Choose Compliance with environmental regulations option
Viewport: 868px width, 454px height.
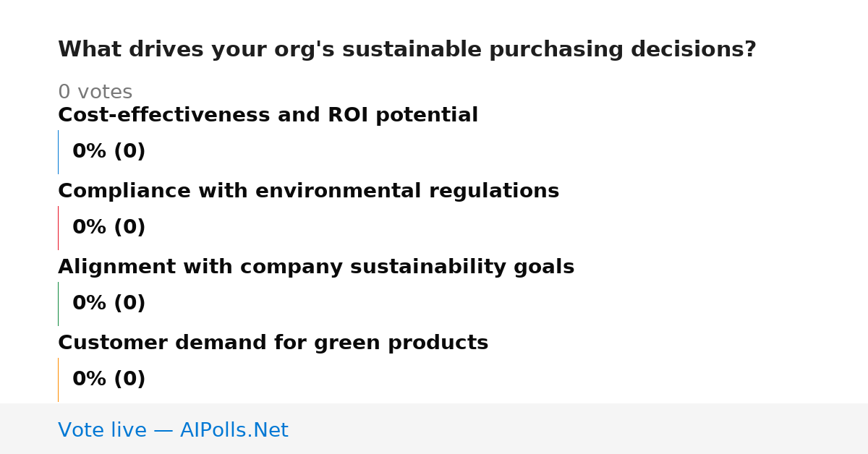[x=308, y=191]
